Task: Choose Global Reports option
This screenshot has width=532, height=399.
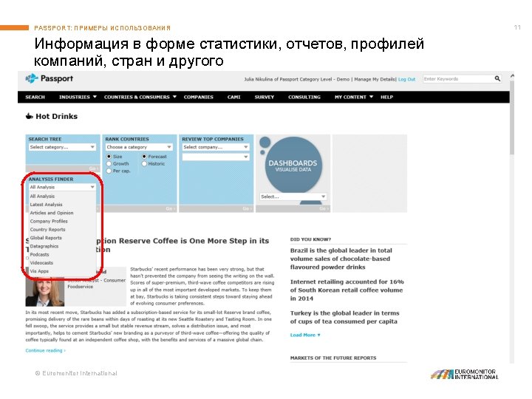Action: coord(46,238)
